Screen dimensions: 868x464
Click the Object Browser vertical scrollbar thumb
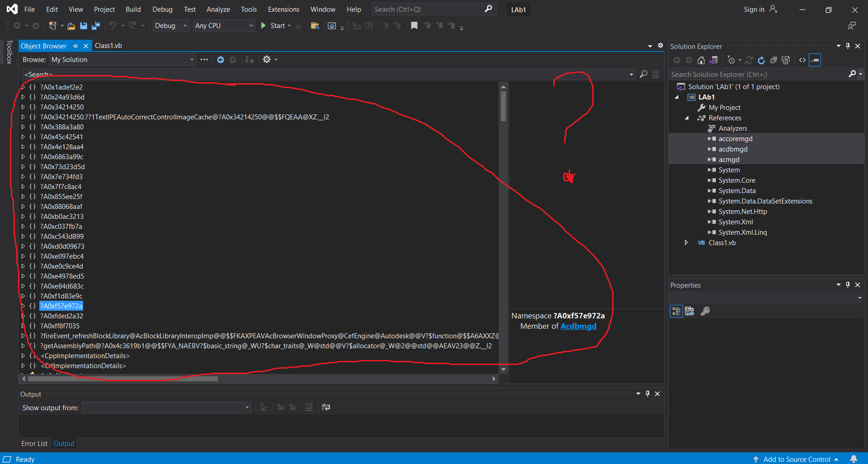pyautogui.click(x=503, y=106)
